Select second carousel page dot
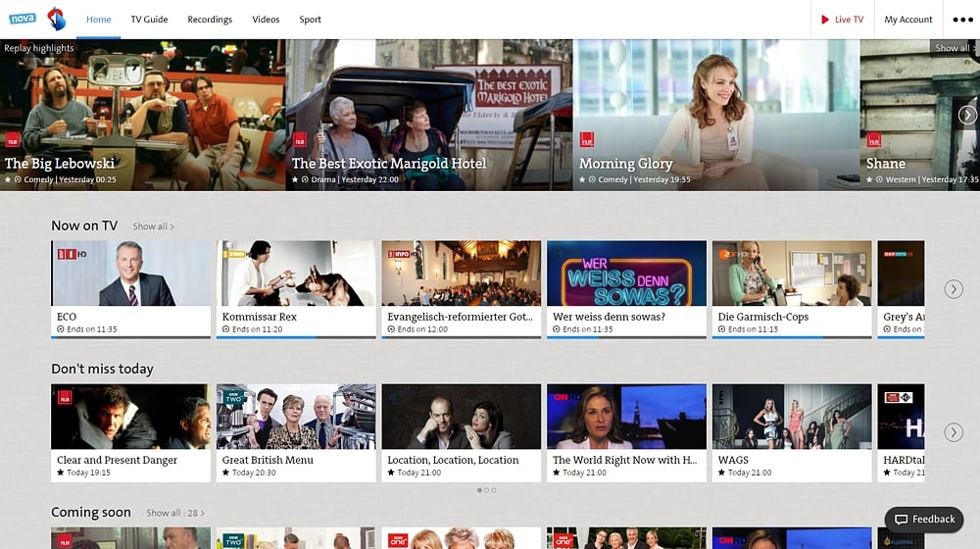The height and width of the screenshot is (549, 980). tap(486, 490)
